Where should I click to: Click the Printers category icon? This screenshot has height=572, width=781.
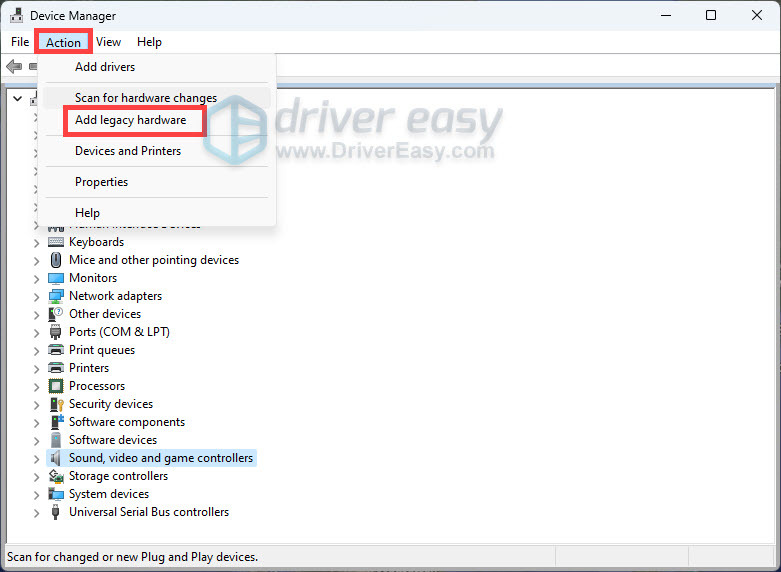tap(56, 368)
